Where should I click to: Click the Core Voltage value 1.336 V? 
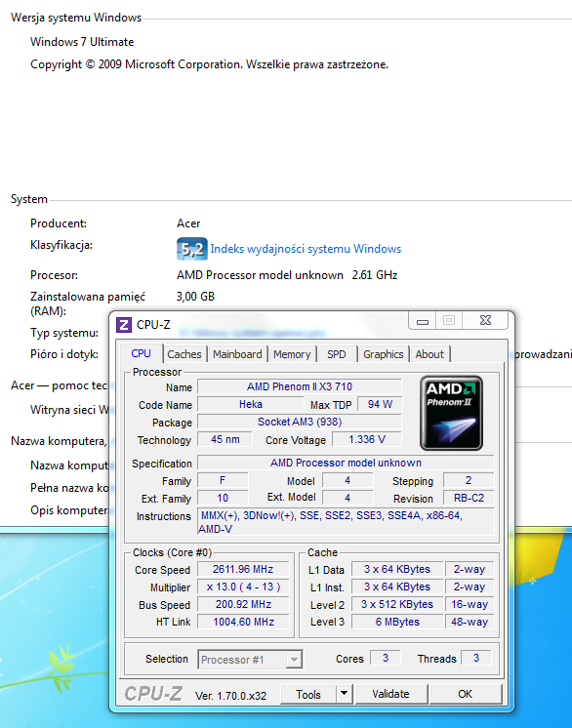(x=367, y=439)
